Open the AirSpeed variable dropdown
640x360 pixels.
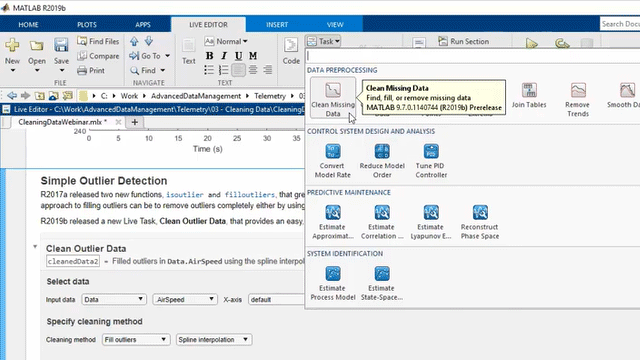point(185,299)
